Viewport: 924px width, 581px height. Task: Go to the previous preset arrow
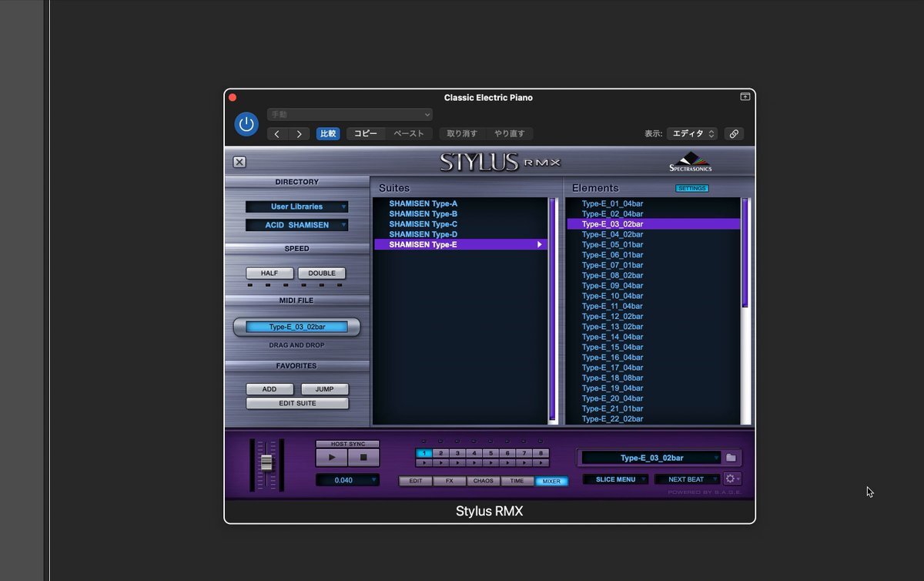(278, 134)
